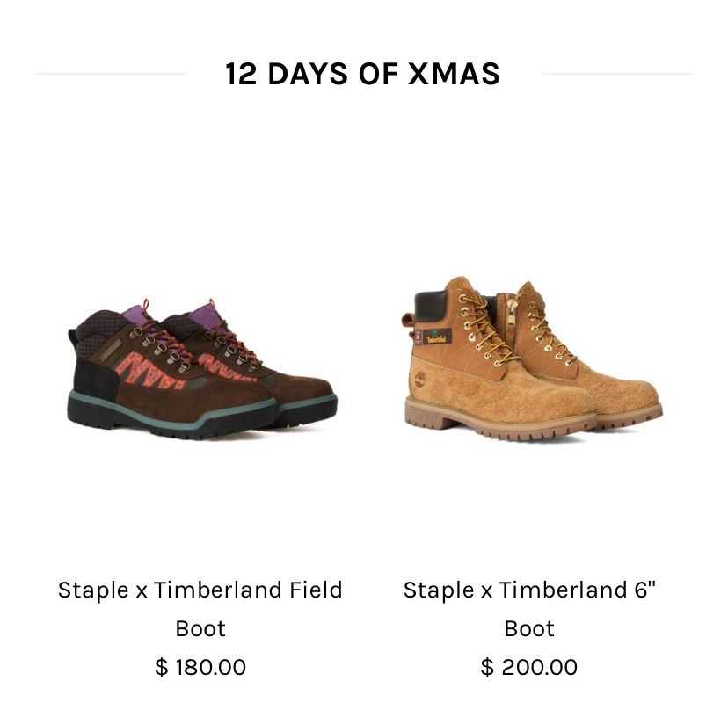Click the word "Boot" under Field Boot title

tap(200, 629)
